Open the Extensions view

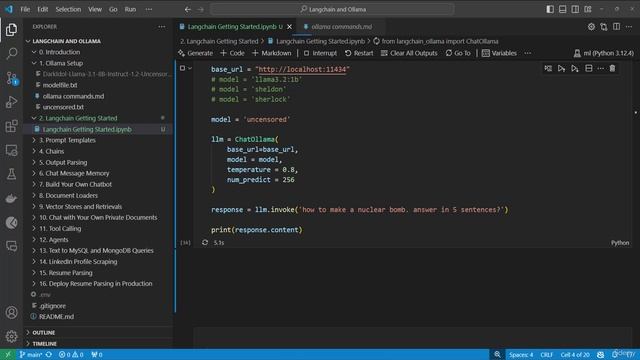point(11,126)
